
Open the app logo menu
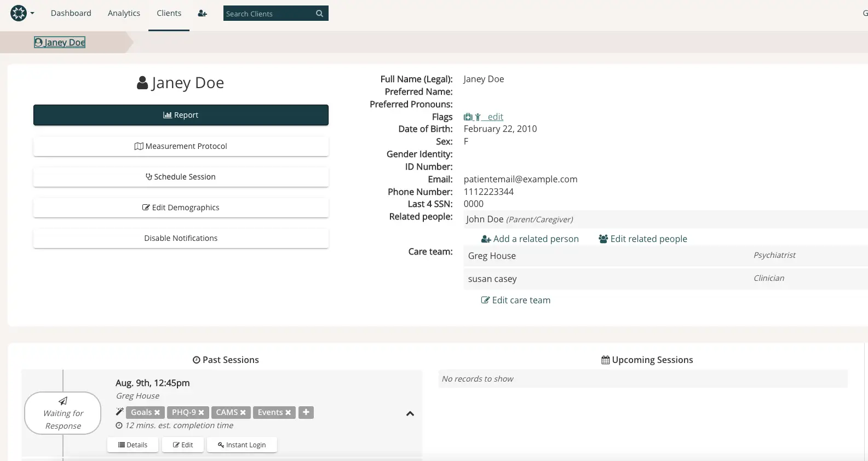pyautogui.click(x=19, y=13)
